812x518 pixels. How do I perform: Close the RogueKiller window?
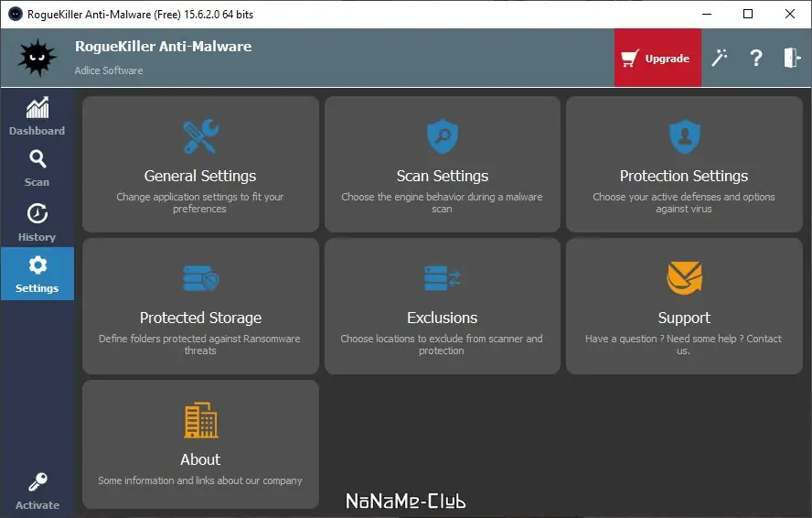tap(790, 14)
